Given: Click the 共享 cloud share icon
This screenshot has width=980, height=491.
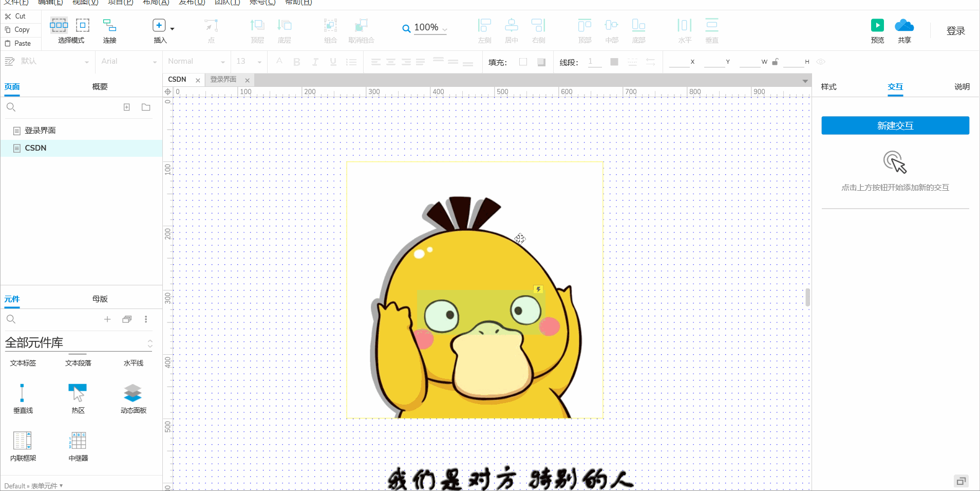Looking at the screenshot, I should click(904, 25).
